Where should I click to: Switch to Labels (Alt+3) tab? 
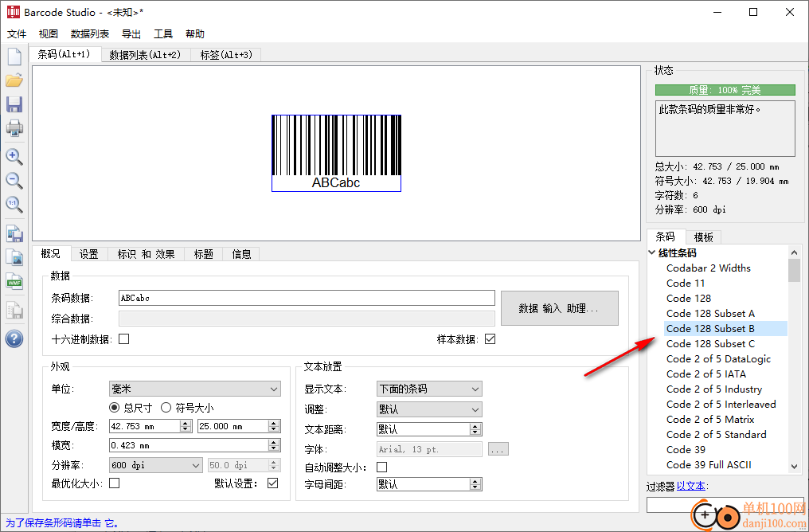click(x=226, y=55)
